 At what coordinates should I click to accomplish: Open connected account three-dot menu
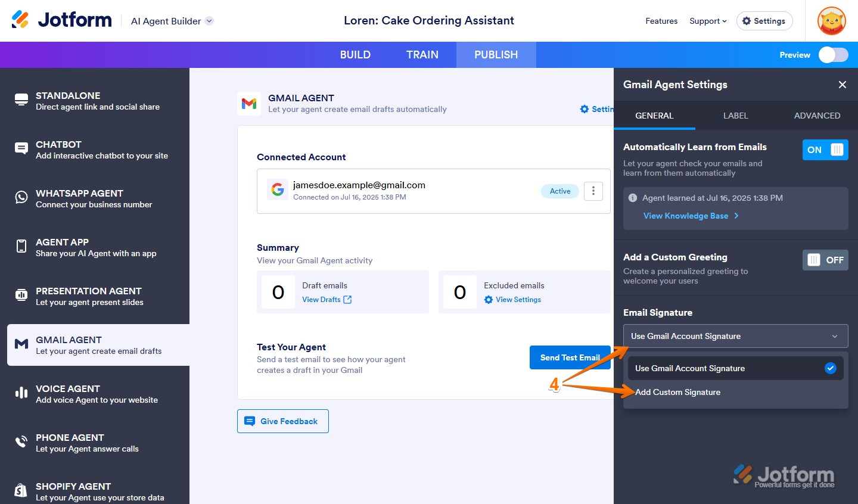coord(593,191)
